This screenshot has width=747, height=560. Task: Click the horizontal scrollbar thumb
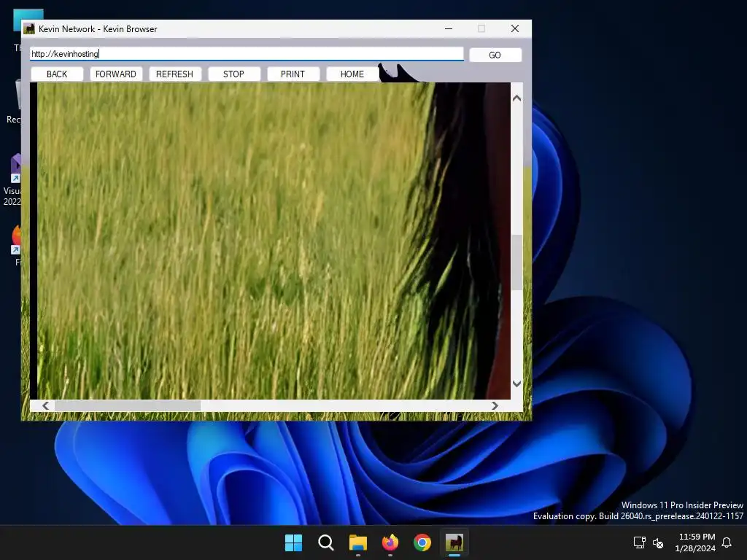(128, 405)
